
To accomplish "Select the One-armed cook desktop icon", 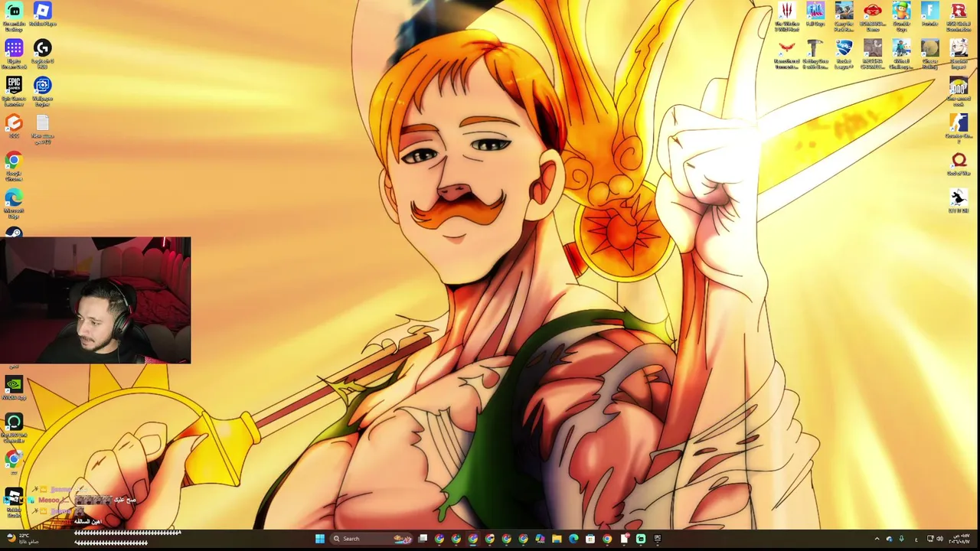I will (959, 92).
